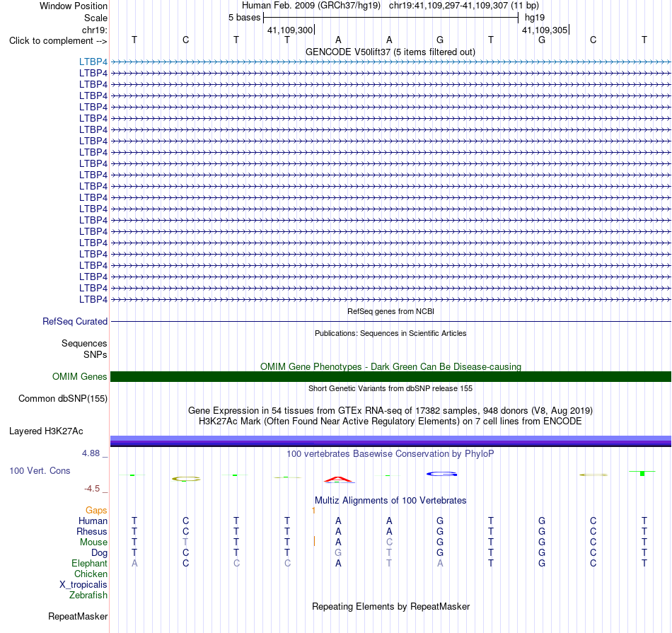672x633 pixels.
Task: Click the hg19 label next to the scale bar
Action: click(535, 18)
